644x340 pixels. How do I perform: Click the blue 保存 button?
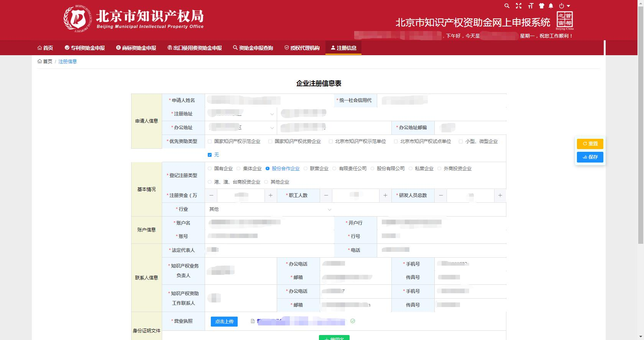coord(590,157)
